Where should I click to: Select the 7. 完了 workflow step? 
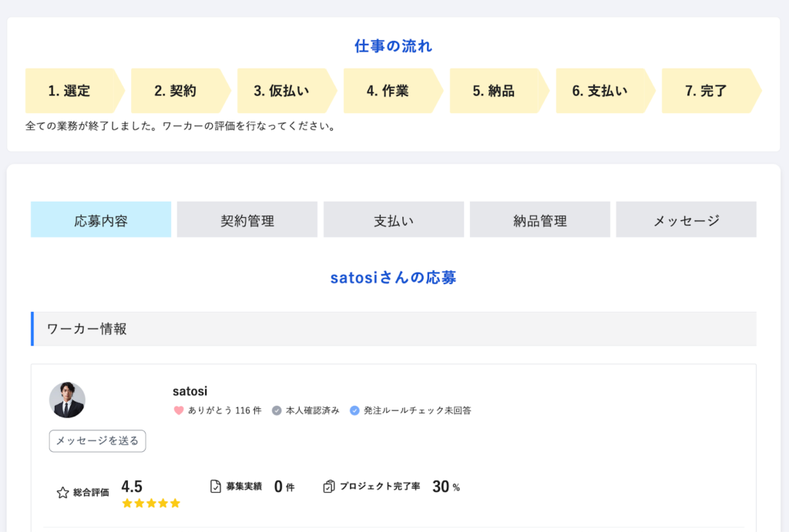(x=707, y=91)
